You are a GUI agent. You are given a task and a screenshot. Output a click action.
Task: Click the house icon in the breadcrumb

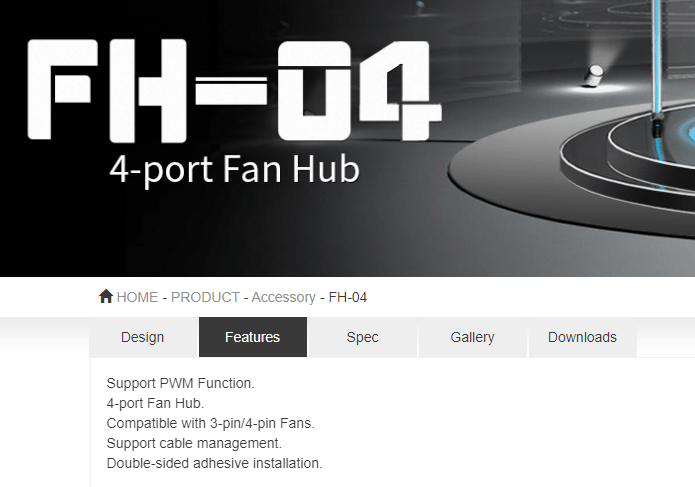click(x=105, y=296)
